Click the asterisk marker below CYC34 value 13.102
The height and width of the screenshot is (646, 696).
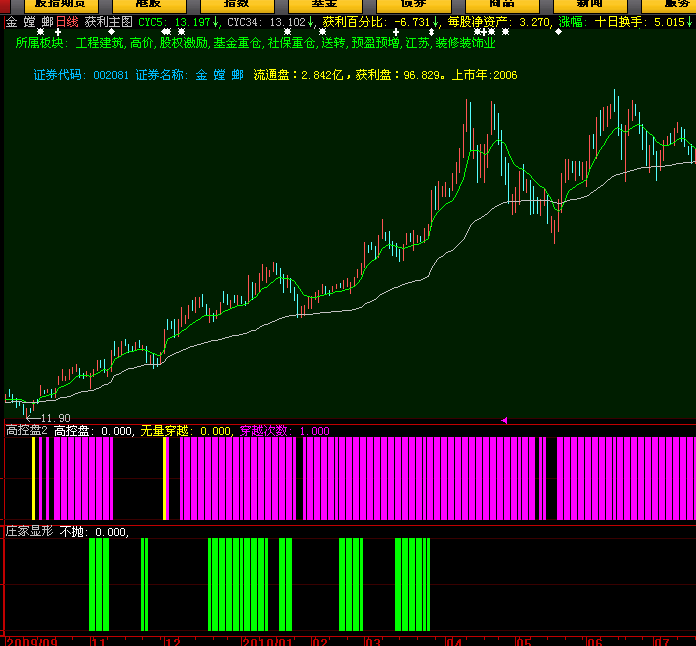point(288,32)
